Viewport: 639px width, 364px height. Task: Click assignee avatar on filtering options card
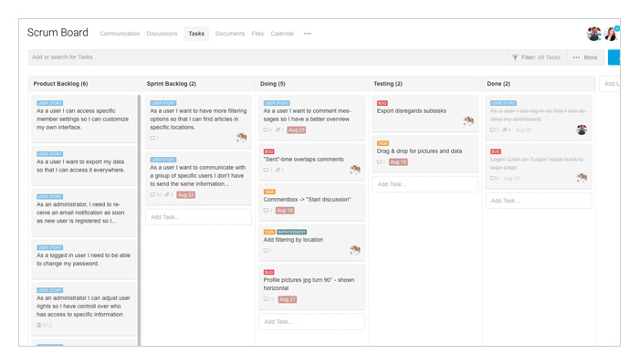click(x=241, y=138)
